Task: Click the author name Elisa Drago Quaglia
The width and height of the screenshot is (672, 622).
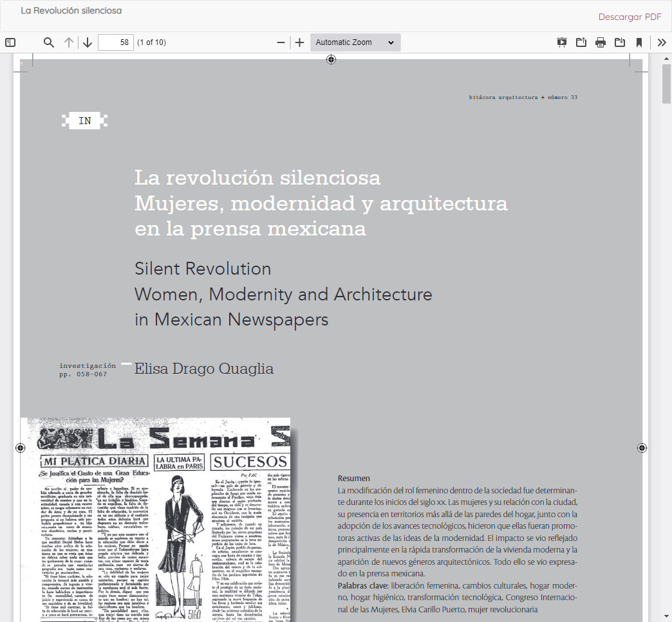Action: point(203,369)
